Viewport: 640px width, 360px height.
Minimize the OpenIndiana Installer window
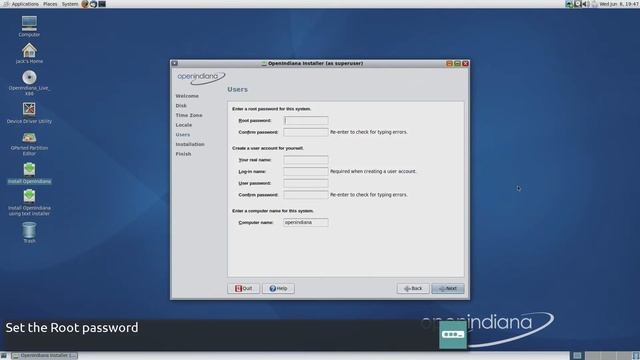(x=449, y=63)
